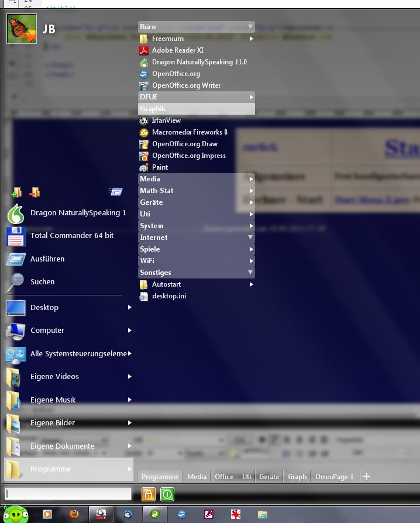This screenshot has width=420, height=523.
Task: Collapse the Büro group
Action: tap(197, 27)
